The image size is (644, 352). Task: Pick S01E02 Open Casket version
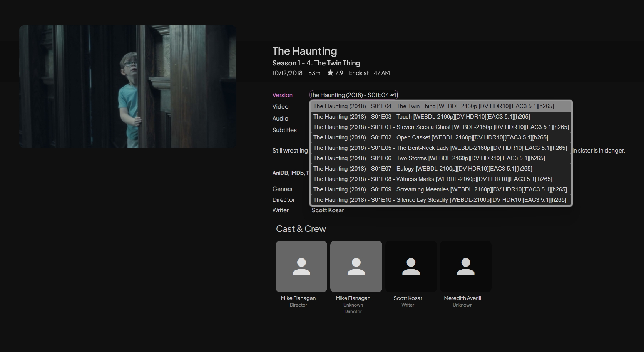(430, 137)
